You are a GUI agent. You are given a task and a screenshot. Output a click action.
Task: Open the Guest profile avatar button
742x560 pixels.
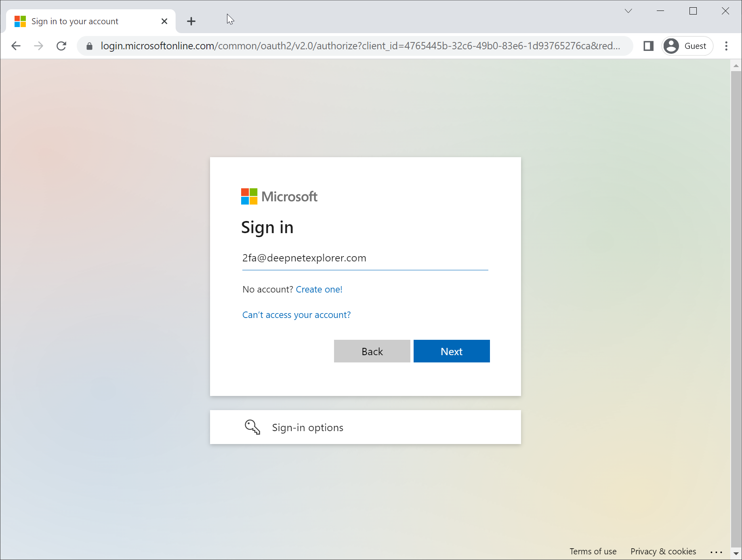click(x=687, y=46)
